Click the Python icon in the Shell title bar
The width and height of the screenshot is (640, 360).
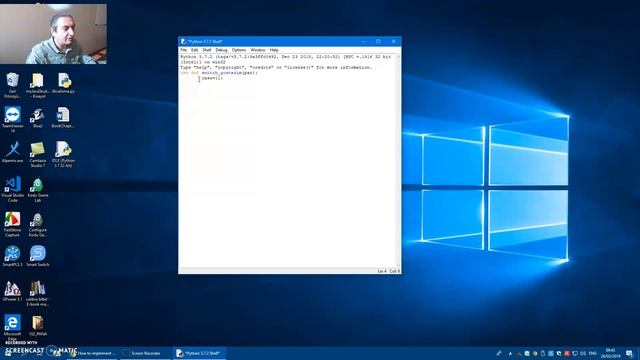[183, 41]
